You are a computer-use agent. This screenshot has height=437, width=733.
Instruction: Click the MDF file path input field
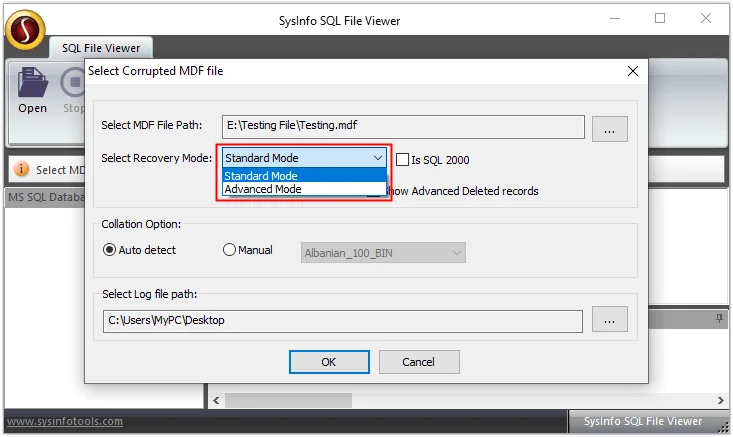point(403,127)
